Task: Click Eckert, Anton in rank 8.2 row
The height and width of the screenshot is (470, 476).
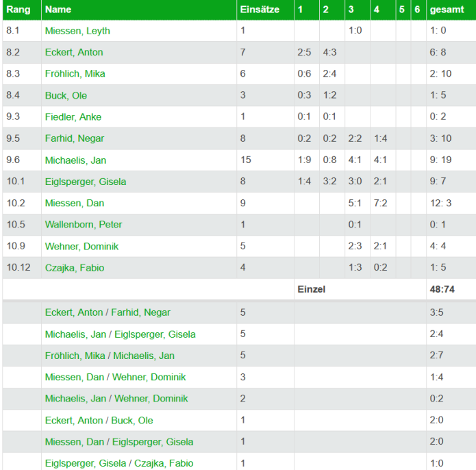Action: [74, 52]
